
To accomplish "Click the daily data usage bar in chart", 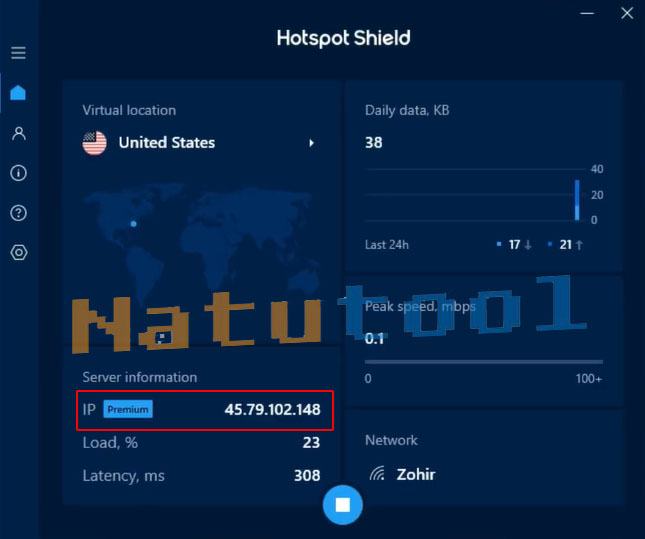I will coord(577,200).
